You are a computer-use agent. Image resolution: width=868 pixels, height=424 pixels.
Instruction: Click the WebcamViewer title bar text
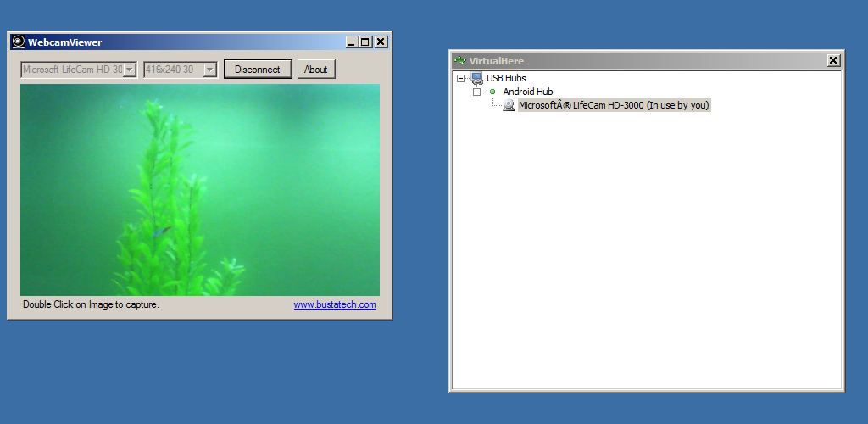tap(64, 42)
